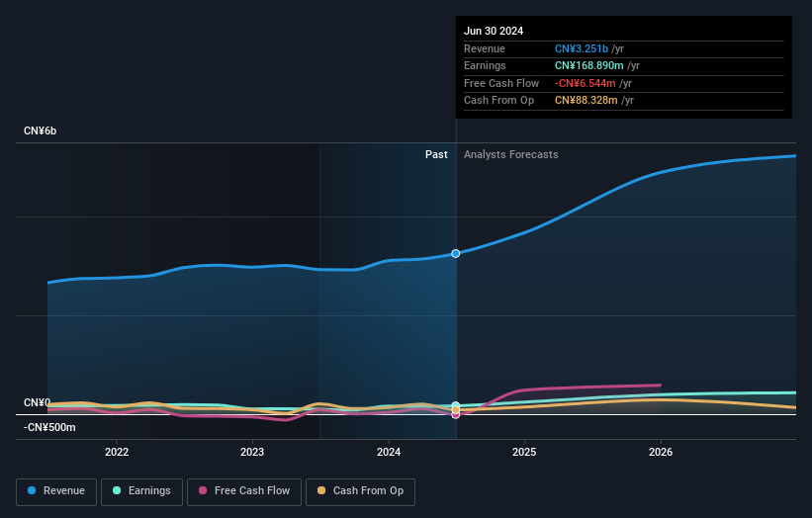Toggle the Revenue legend button
The width and height of the screenshot is (812, 518).
[x=56, y=491]
